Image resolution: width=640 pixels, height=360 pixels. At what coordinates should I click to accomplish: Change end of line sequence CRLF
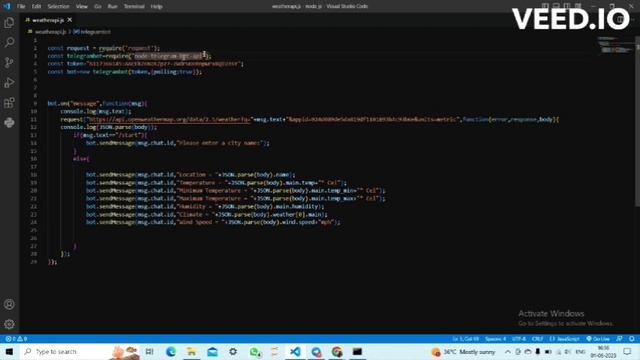coord(537,339)
